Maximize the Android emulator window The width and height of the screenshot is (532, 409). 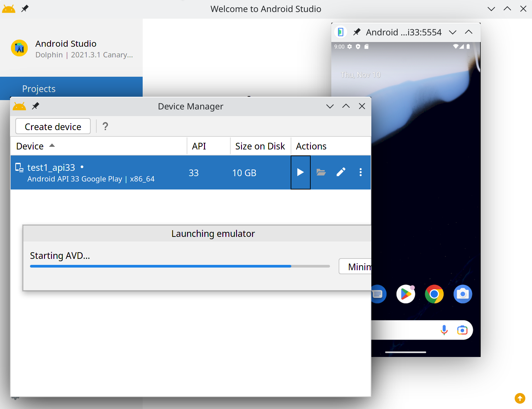(469, 32)
